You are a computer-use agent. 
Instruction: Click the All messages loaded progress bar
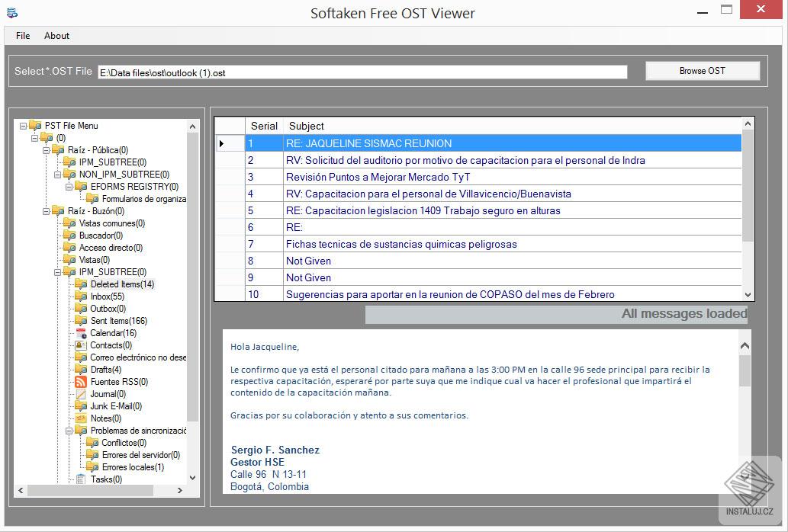click(x=556, y=315)
